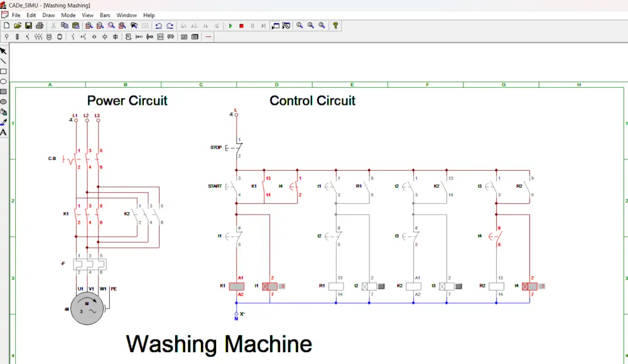Click the "Power Circuit" heading text
The height and width of the screenshot is (364, 628).
click(x=127, y=100)
